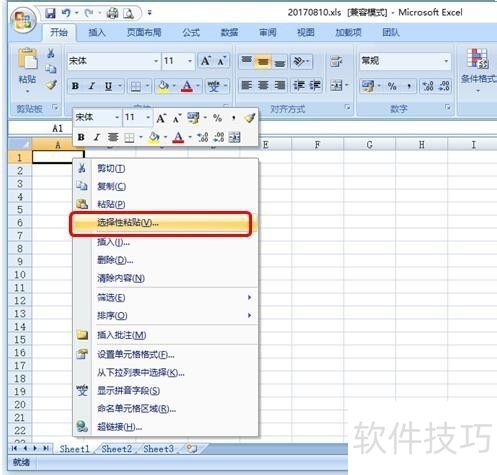497x475 pixels.
Task: Apply mini toolbar font color
Action: [178, 137]
